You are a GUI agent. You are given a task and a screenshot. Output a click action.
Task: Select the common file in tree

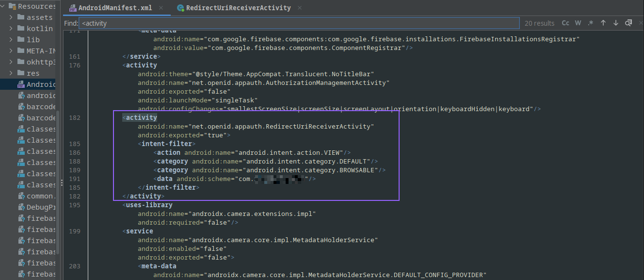(41, 196)
